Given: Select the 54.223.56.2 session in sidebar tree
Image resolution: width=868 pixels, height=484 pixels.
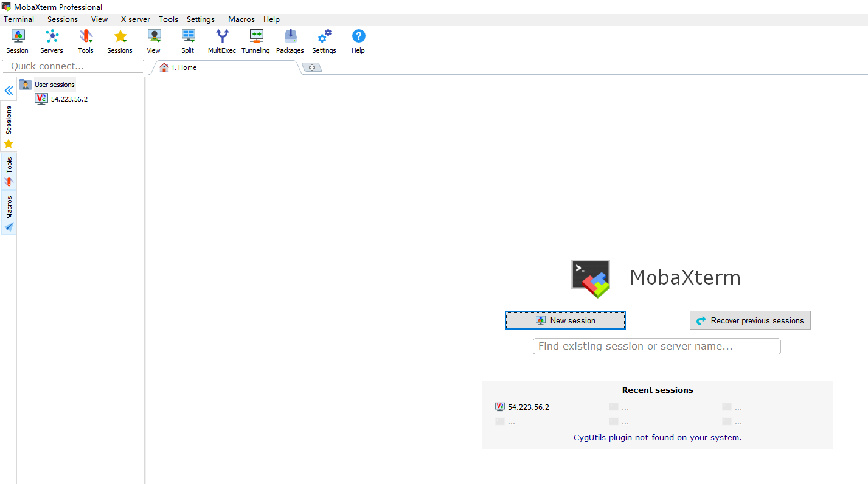Looking at the screenshot, I should [x=61, y=99].
